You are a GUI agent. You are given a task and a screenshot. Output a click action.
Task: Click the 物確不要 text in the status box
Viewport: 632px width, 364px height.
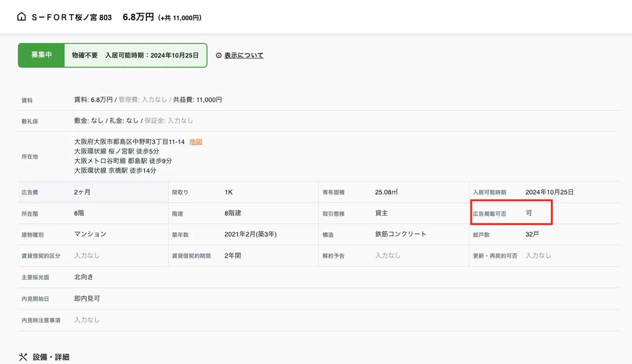click(x=85, y=55)
